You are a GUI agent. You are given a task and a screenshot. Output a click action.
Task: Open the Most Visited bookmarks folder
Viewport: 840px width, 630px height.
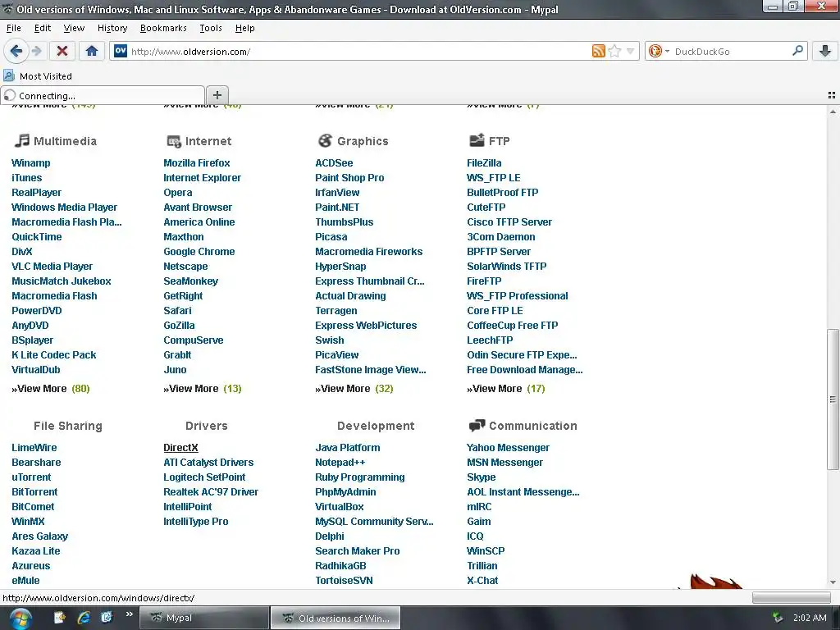click(x=38, y=76)
